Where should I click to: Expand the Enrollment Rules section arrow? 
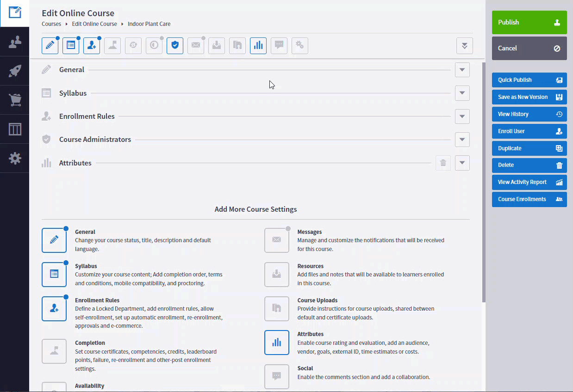[462, 116]
